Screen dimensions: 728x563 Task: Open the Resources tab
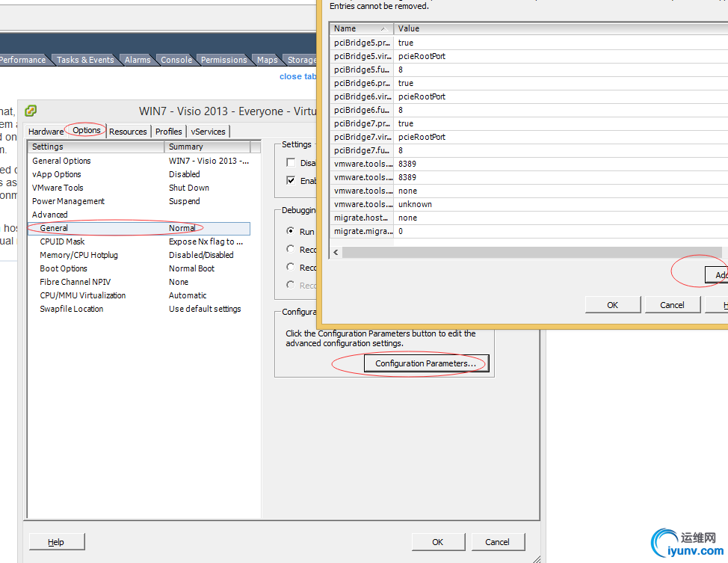(x=128, y=132)
